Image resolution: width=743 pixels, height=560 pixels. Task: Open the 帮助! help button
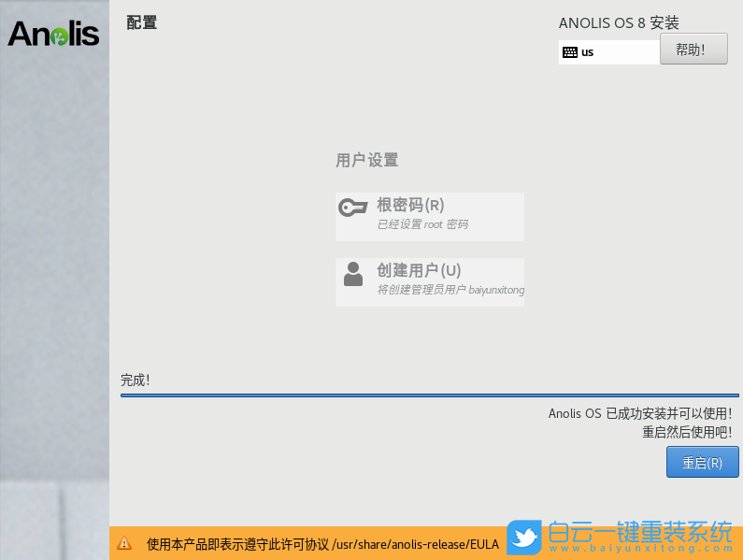tap(693, 49)
